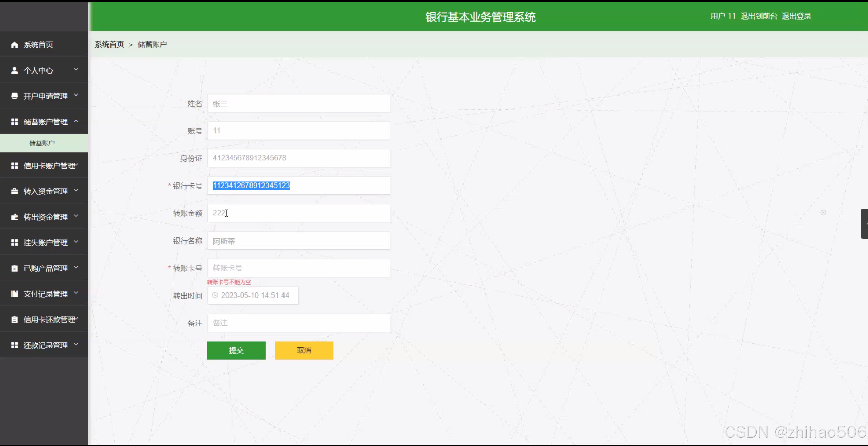Image resolution: width=868 pixels, height=446 pixels.
Task: Click the clock icon in 转出时间 field
Action: click(x=215, y=295)
